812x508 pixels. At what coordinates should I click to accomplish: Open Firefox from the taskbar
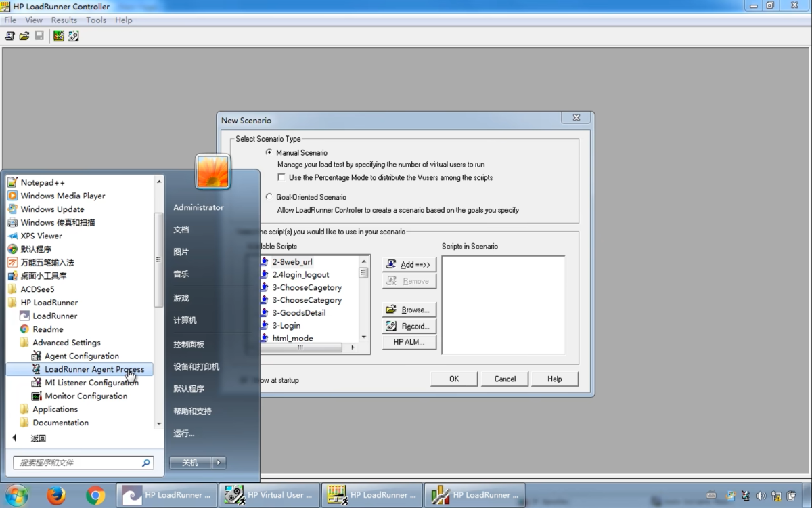[x=56, y=495]
